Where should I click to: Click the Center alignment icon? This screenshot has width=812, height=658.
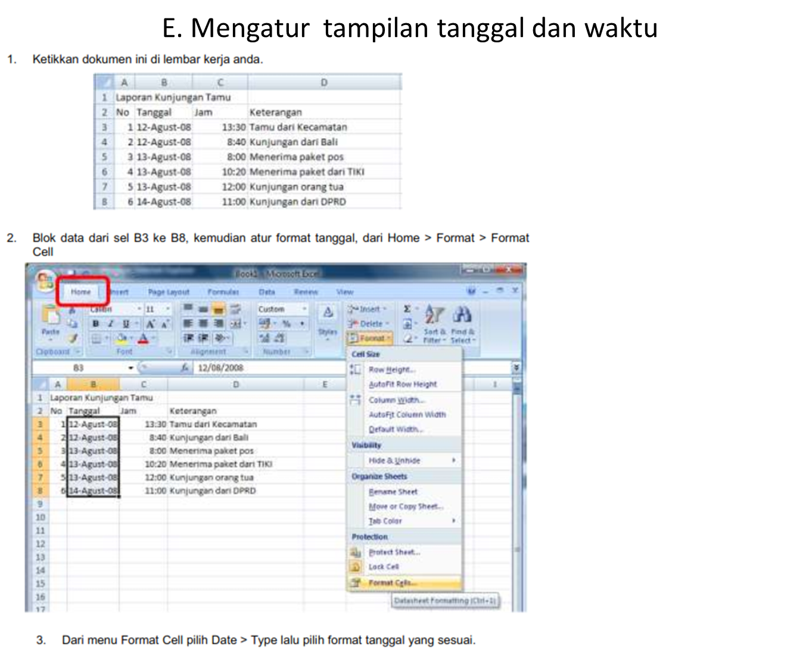click(203, 324)
